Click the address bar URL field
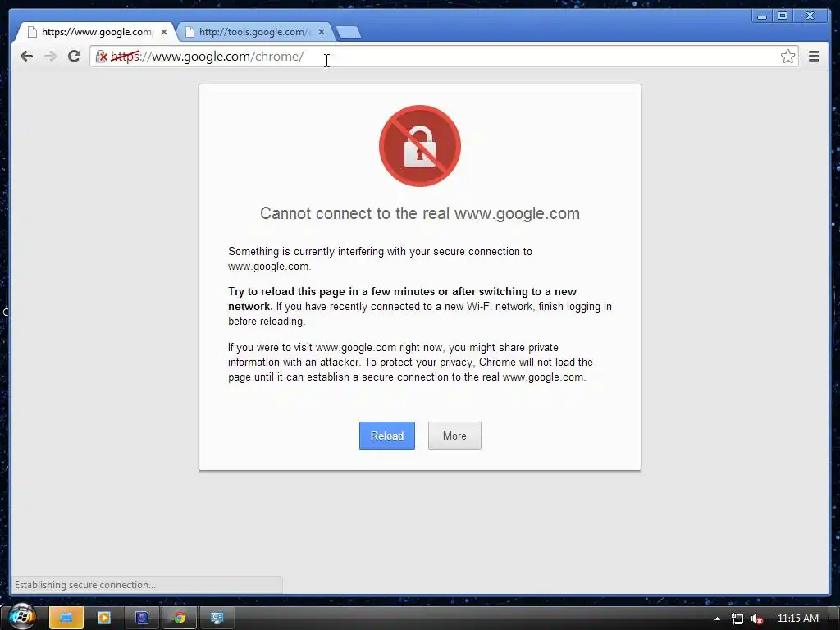The image size is (840, 630). (445, 57)
